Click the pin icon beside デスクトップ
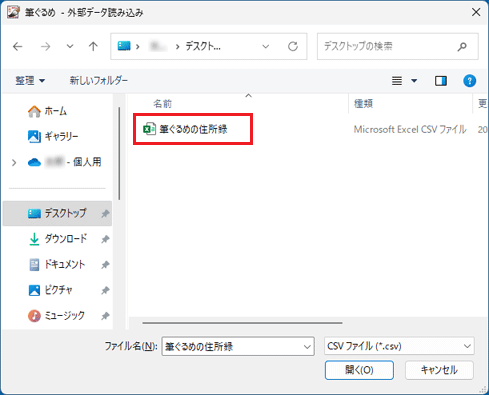This screenshot has width=489, height=395. (x=105, y=213)
